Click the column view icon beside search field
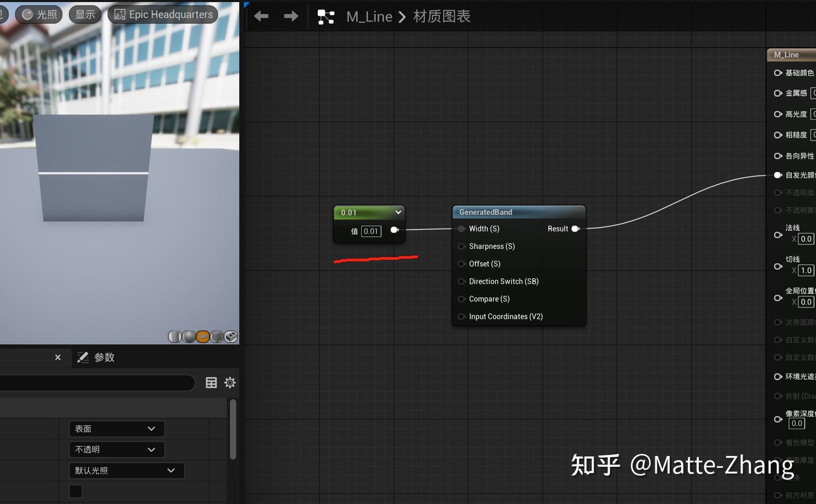This screenshot has width=816, height=504. (211, 382)
